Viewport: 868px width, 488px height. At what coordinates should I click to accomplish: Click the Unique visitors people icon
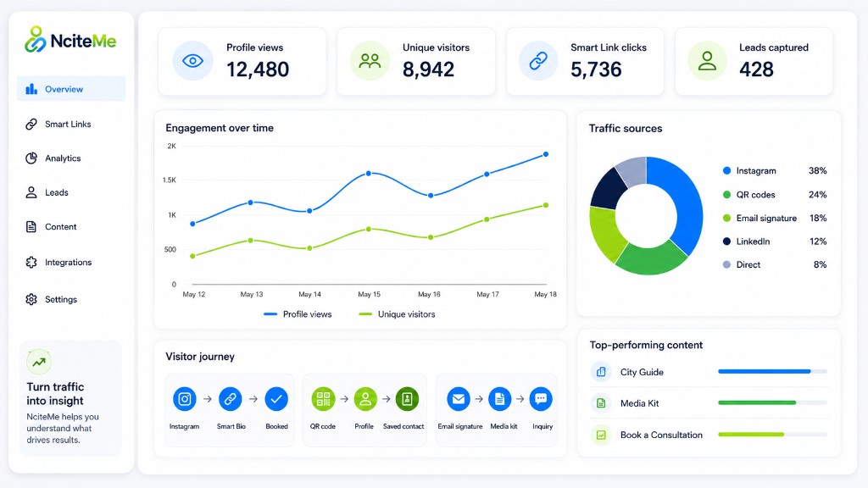coord(370,61)
